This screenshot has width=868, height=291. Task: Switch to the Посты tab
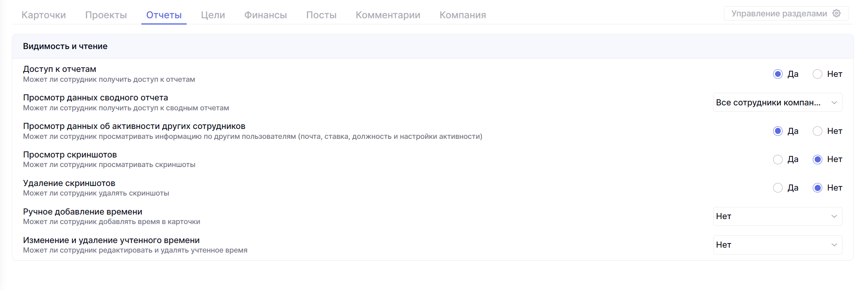[x=321, y=15]
